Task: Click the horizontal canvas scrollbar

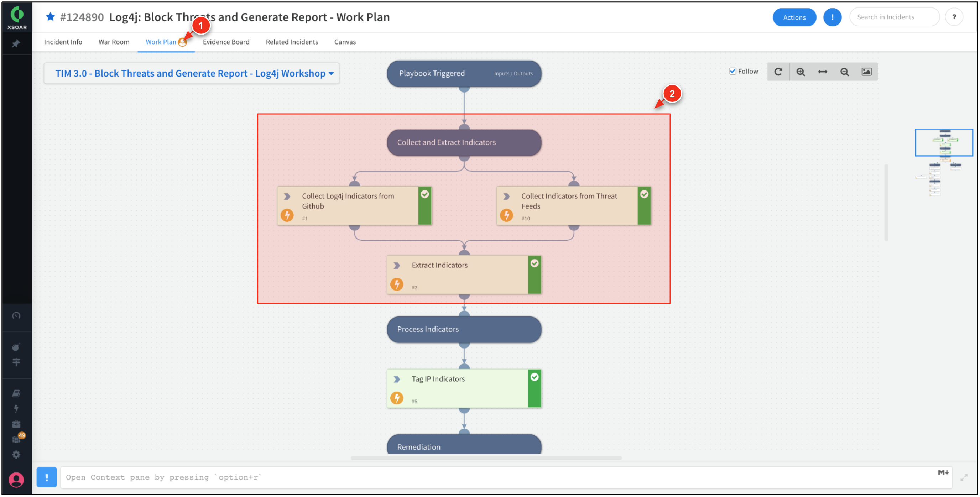Action: click(486, 458)
